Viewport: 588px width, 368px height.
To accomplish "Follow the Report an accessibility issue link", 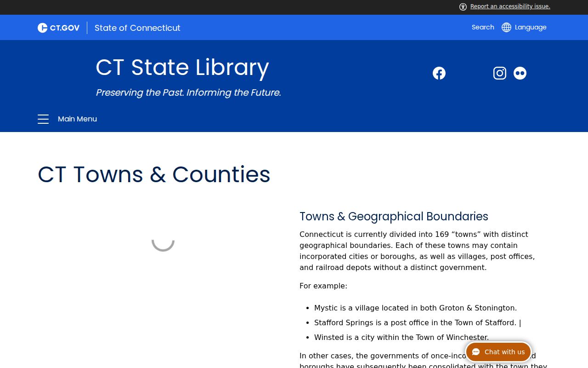I will (510, 6).
